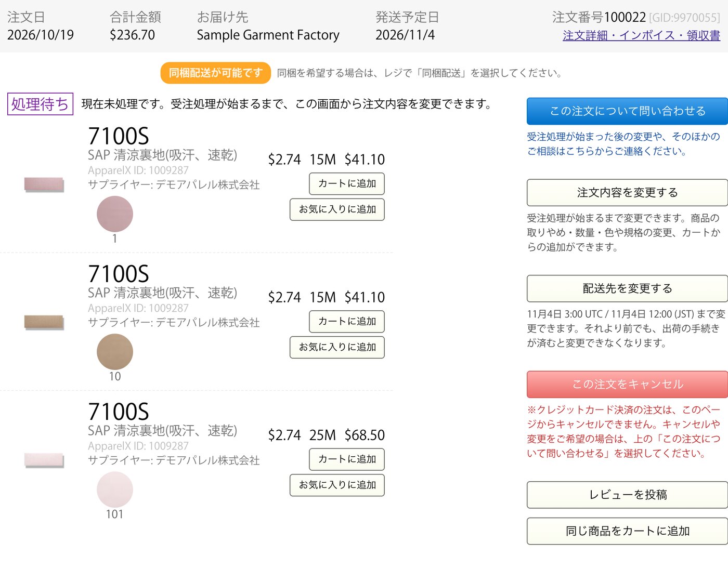Add color 10 item to cart
The image size is (728, 569).
[x=347, y=322]
